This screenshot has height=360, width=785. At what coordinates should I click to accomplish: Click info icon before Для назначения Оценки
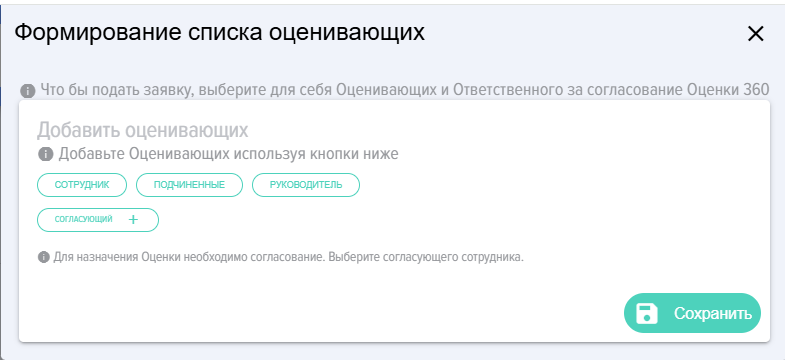(x=44, y=257)
